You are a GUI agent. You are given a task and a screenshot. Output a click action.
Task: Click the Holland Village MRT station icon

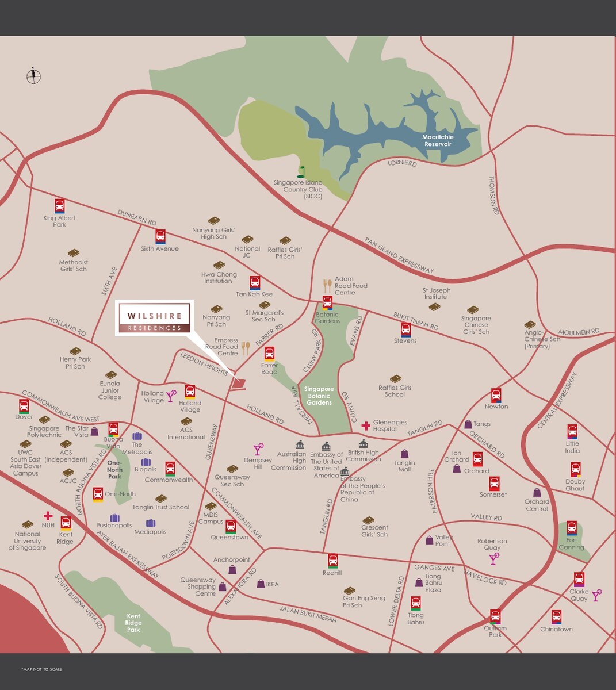coord(190,392)
